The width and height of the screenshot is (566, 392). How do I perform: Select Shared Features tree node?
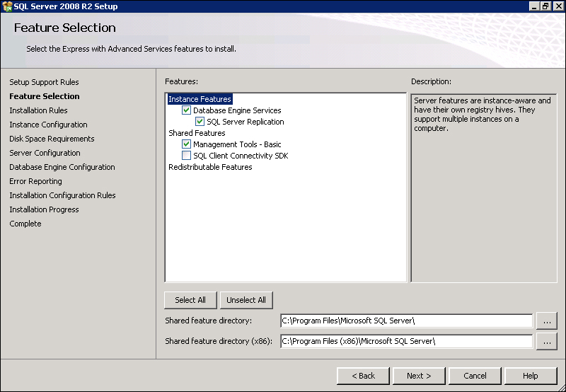tap(197, 133)
